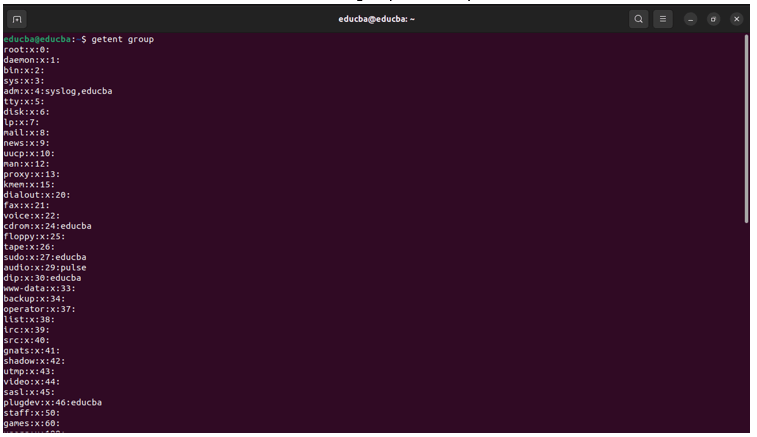Select the line 'src:x:40:'
The height and width of the screenshot is (437, 757).
click(x=27, y=340)
